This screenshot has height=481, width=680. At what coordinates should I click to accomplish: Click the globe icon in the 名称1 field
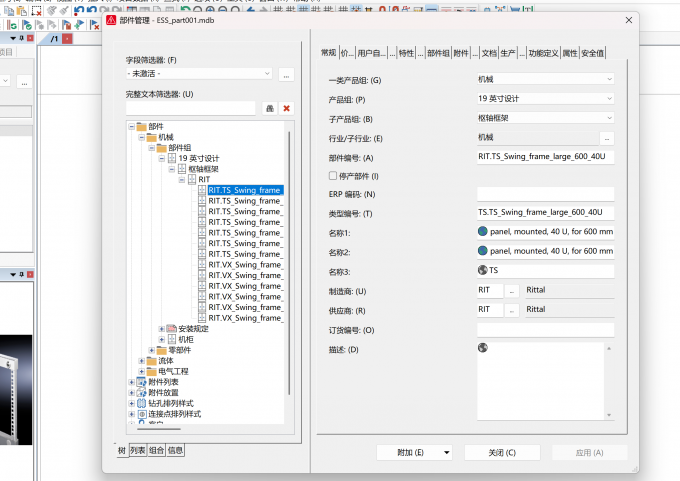point(483,231)
